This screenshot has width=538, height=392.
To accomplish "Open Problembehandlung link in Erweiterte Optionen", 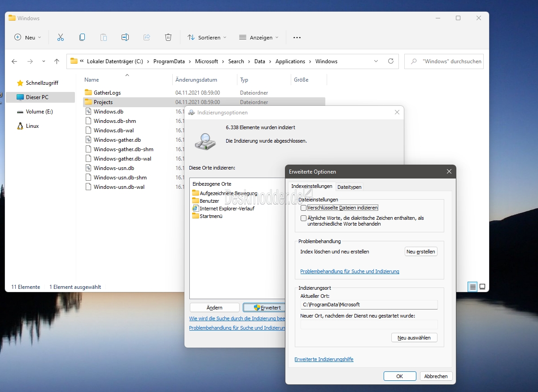I will tap(350, 271).
